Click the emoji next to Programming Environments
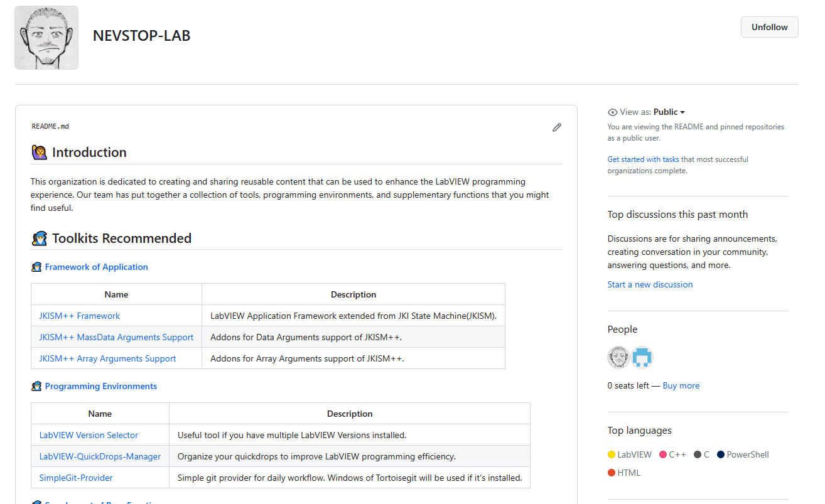Viewport: 825px width, 504px height. tap(36, 386)
